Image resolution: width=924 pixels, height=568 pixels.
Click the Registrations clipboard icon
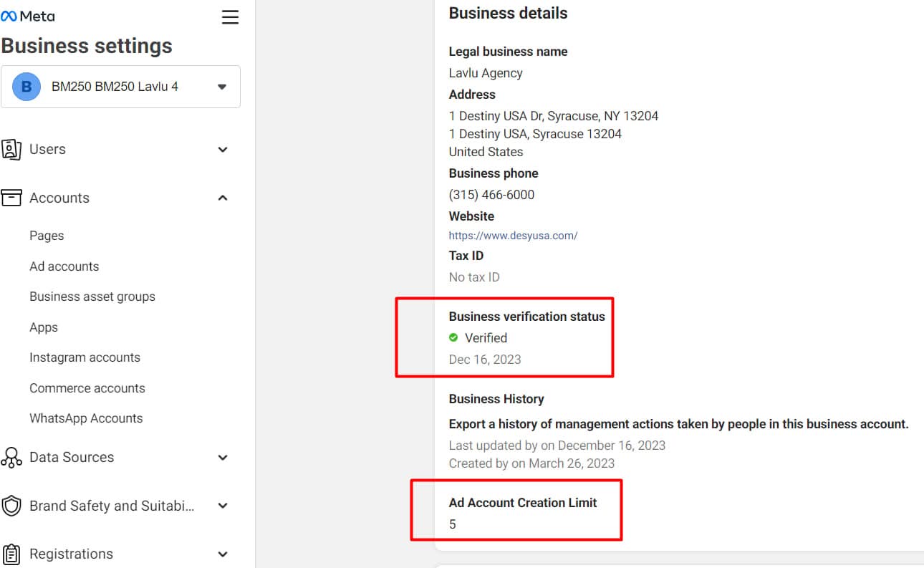click(x=11, y=554)
